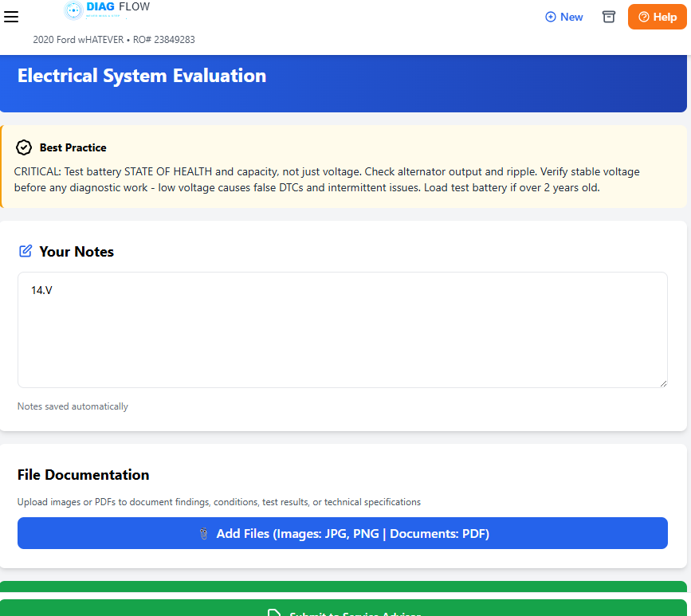691x616 pixels.
Task: Click the question mark icon inside Help
Action: [x=643, y=17]
